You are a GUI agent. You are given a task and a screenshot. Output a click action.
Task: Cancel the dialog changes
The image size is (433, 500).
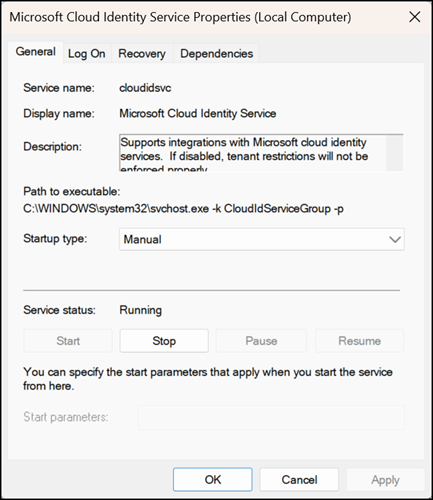[299, 480]
